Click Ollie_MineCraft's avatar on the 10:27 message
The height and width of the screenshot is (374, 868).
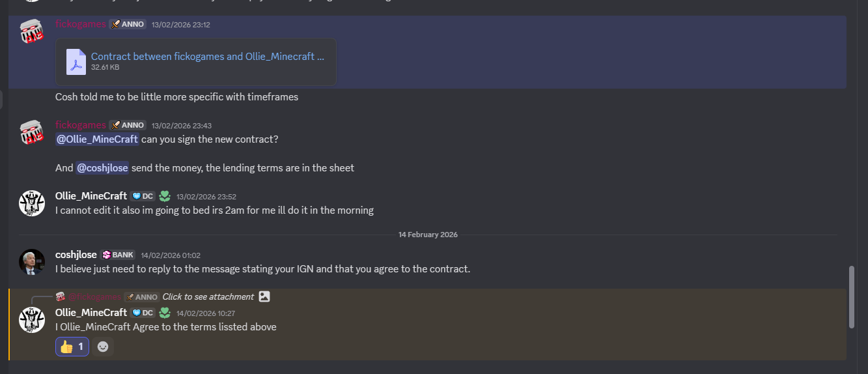(x=32, y=320)
